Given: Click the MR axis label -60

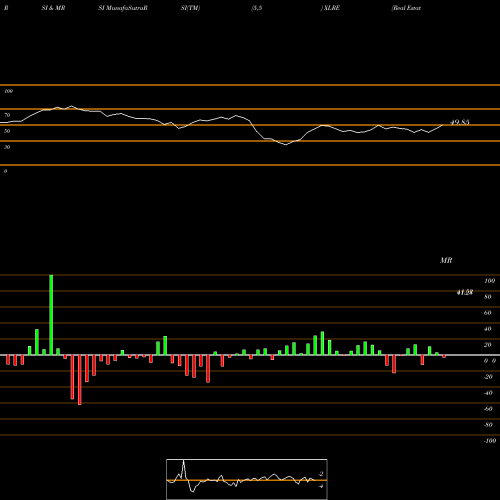Looking at the screenshot, I should [488, 409].
